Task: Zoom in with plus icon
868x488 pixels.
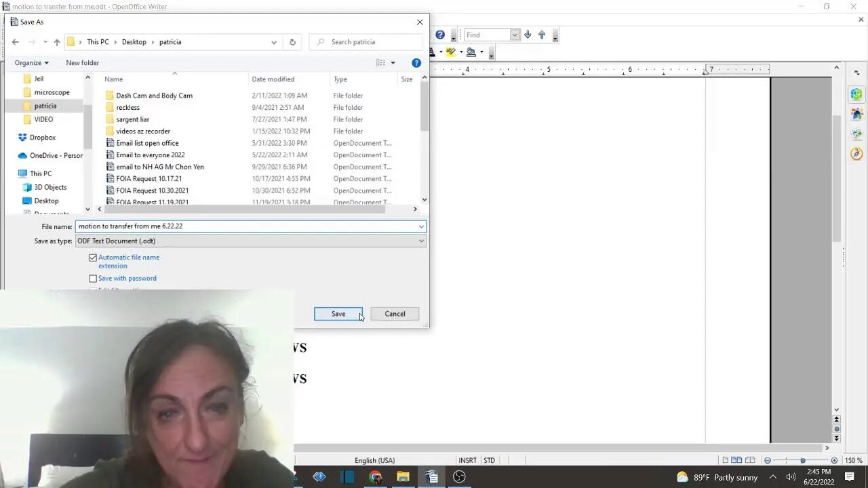Action: coord(834,460)
